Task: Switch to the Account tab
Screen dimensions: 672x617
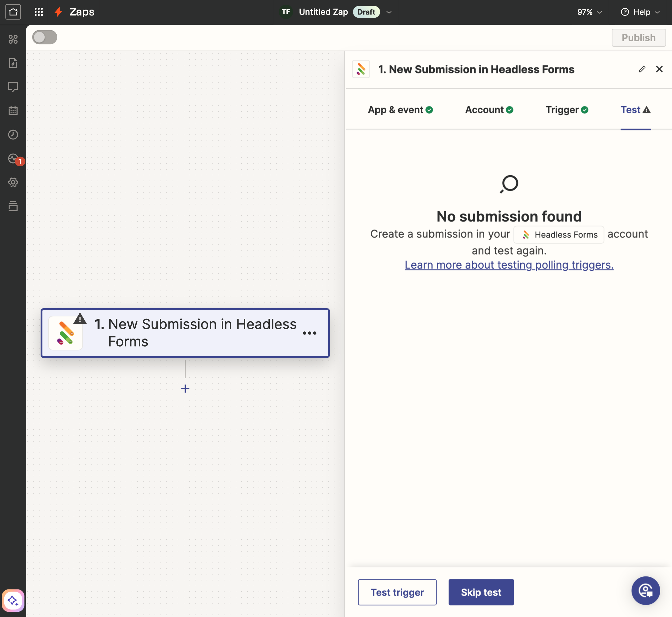Action: pyautogui.click(x=489, y=110)
